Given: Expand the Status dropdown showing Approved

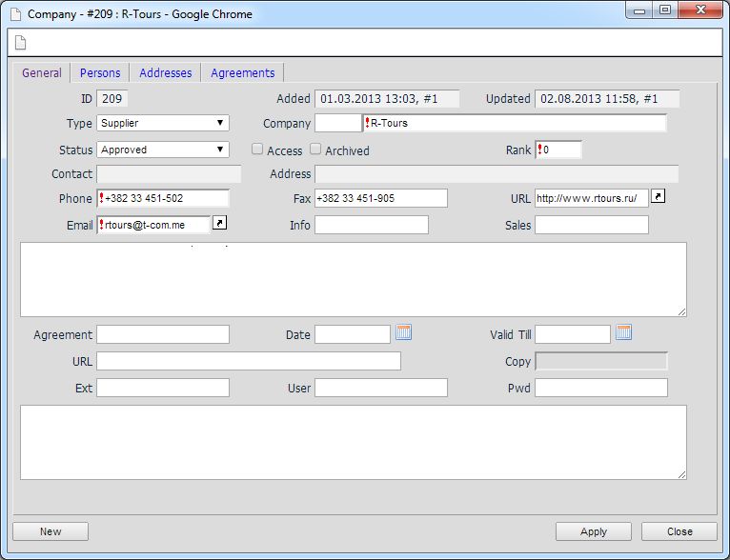Looking at the screenshot, I should tap(163, 150).
